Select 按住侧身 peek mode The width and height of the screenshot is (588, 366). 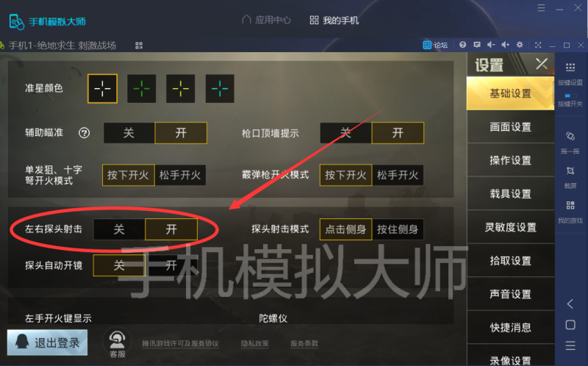pyautogui.click(x=398, y=229)
